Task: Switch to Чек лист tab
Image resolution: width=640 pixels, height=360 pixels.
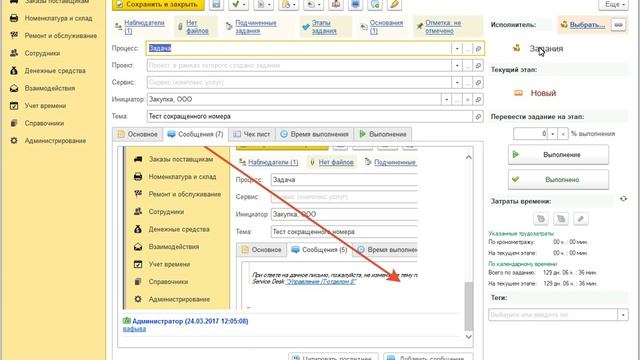Action: 252,134
